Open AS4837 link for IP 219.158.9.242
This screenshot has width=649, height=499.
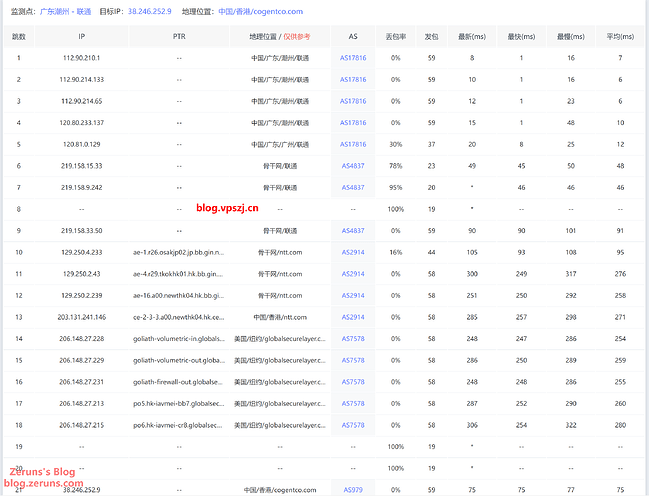pyautogui.click(x=353, y=187)
